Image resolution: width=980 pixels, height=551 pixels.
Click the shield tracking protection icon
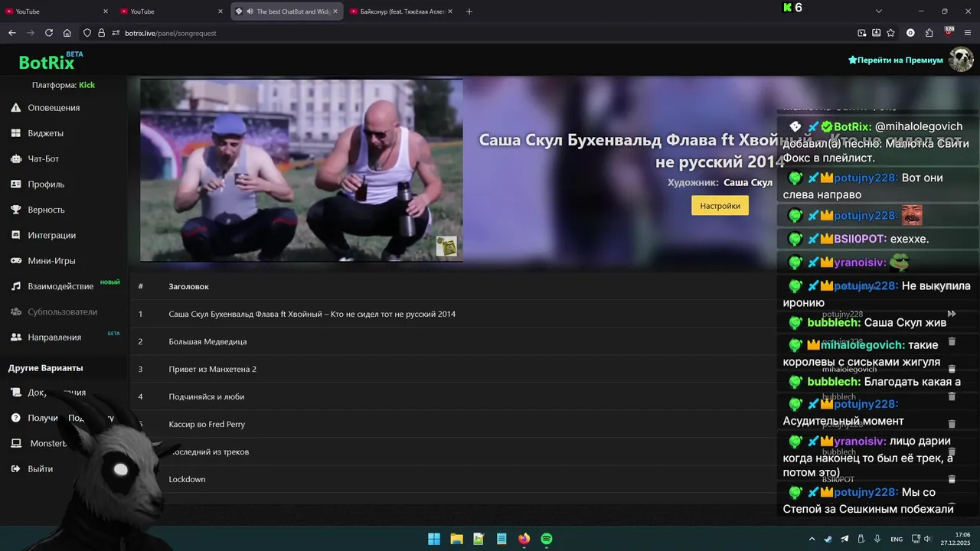pos(87,33)
